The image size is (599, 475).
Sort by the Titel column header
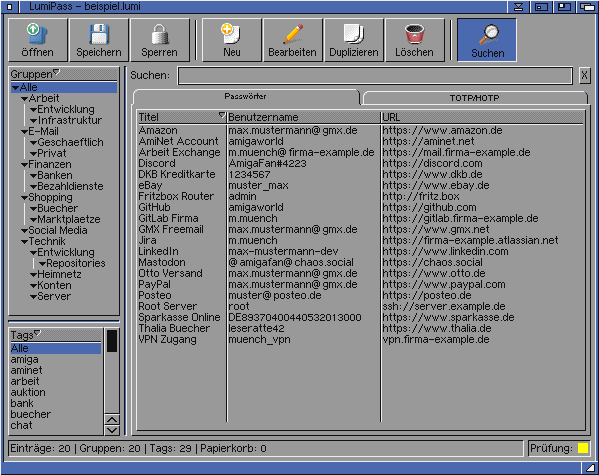pos(182,117)
